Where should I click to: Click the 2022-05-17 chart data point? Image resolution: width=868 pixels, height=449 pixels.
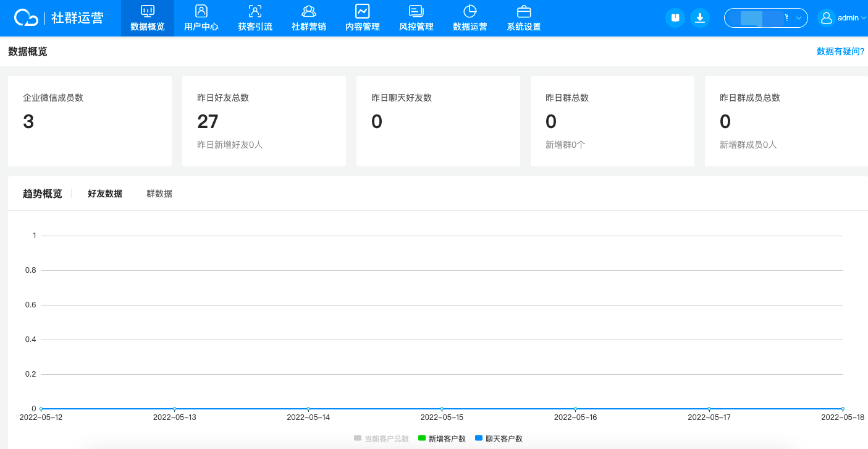(x=709, y=409)
